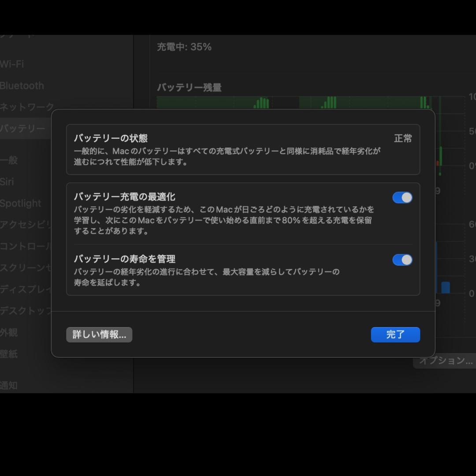
Task: Disable バッテリーの寿命を管理
Action: pos(402,260)
